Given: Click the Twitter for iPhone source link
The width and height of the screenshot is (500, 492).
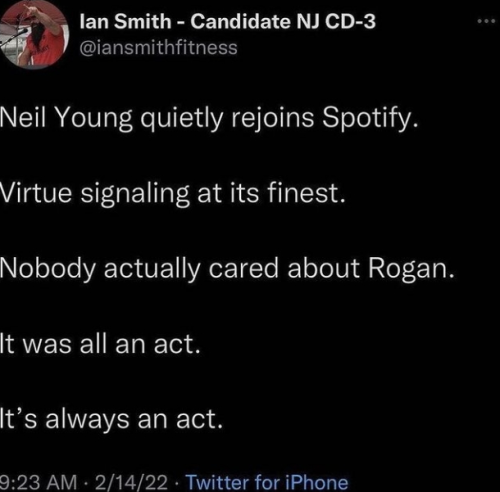Looking at the screenshot, I should (x=267, y=482).
